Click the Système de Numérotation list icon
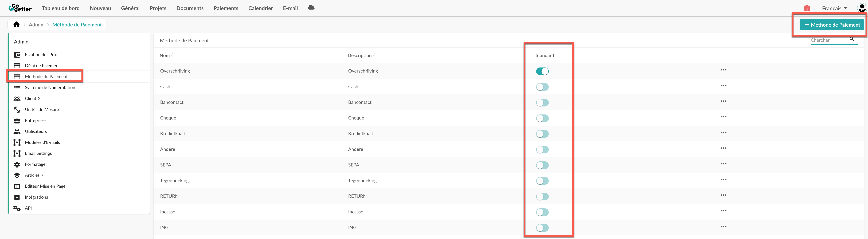The height and width of the screenshot is (239, 868). click(x=17, y=87)
